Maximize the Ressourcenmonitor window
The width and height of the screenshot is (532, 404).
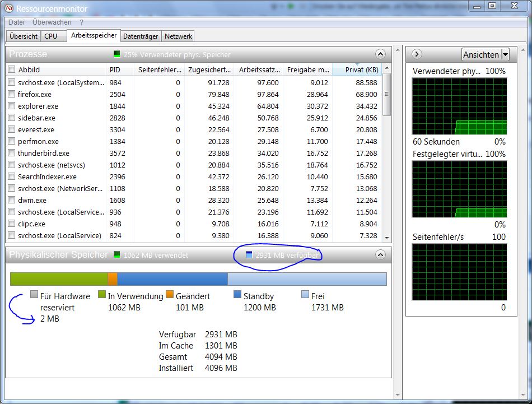[492, 6]
